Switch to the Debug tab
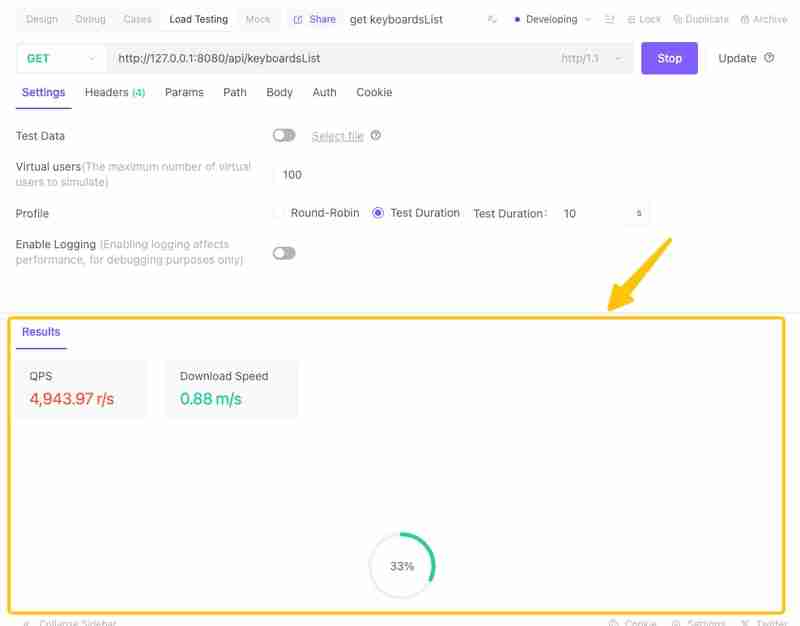 (x=90, y=19)
